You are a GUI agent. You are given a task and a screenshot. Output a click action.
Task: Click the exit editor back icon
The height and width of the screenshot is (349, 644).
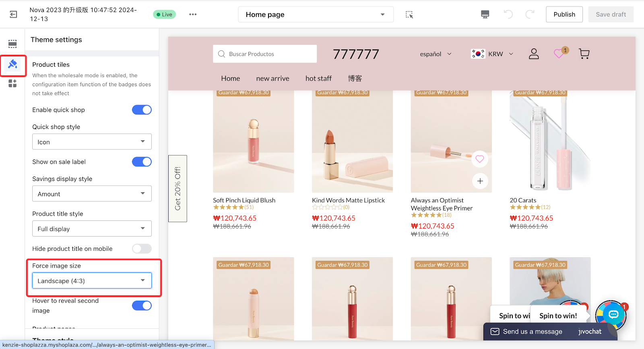pos(13,15)
